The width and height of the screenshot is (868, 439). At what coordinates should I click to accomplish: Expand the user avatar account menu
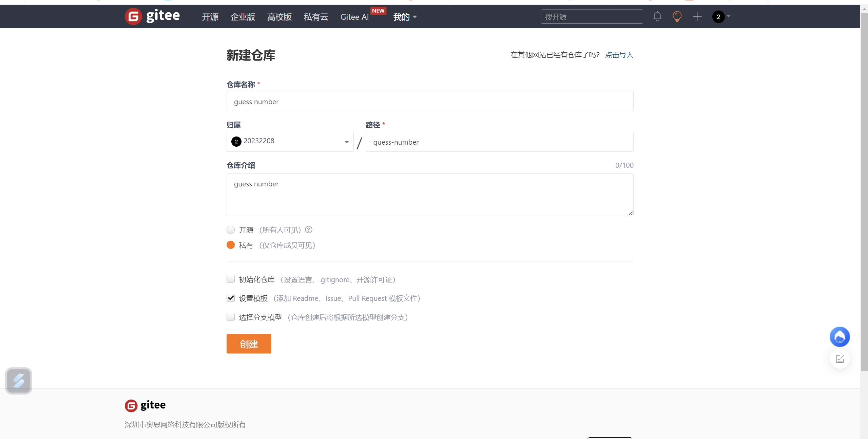[721, 16]
